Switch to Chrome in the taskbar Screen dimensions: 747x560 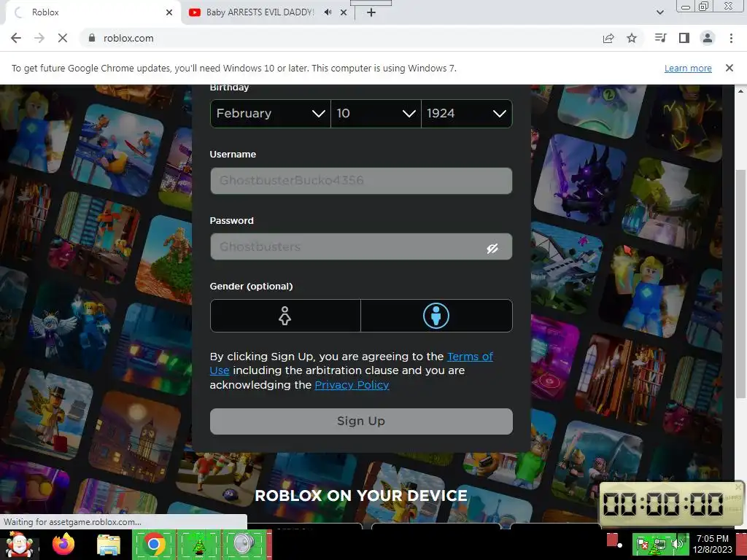tap(153, 545)
